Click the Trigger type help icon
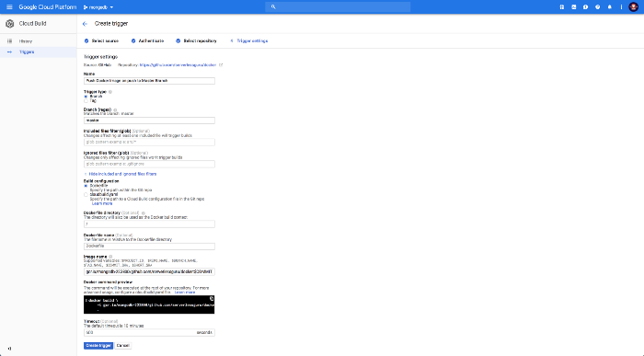This screenshot has height=356, width=644. (x=110, y=92)
